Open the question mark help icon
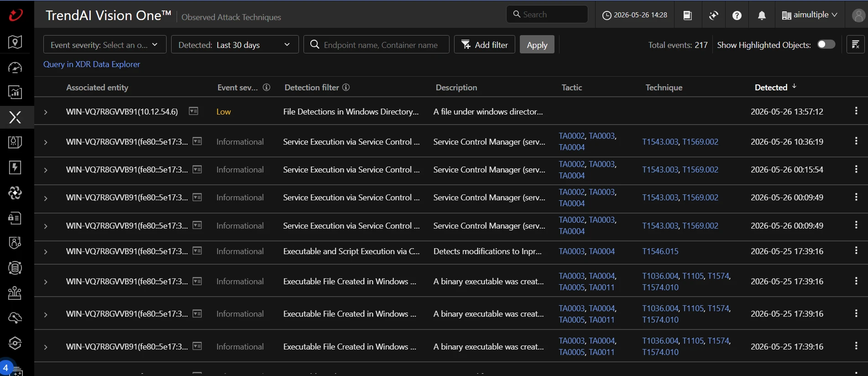 pyautogui.click(x=737, y=16)
